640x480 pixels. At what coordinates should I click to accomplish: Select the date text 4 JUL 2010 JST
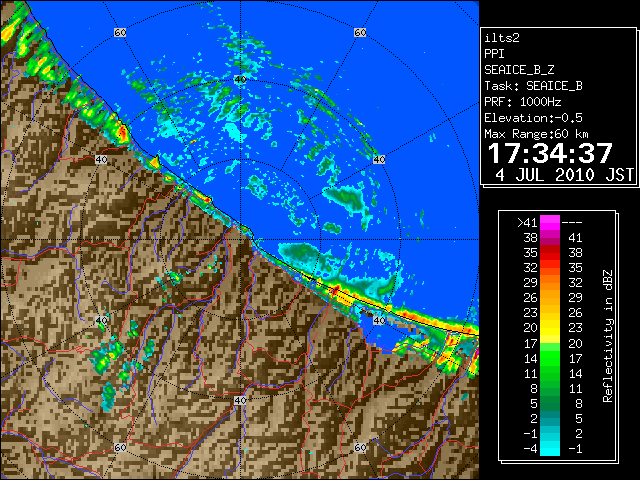564,175
